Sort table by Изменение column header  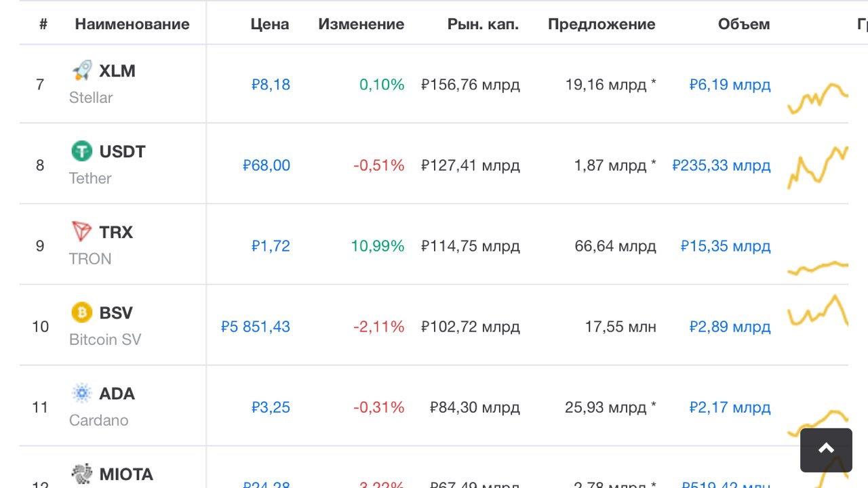(x=361, y=24)
